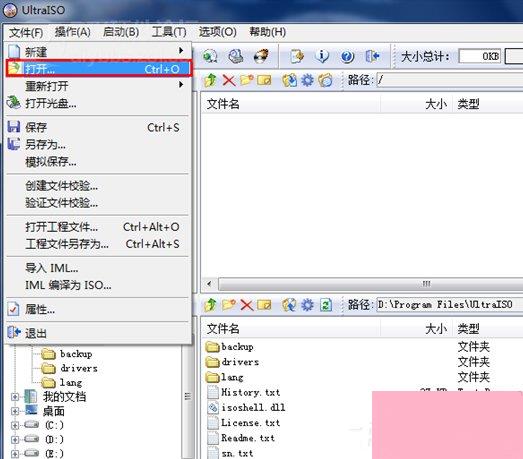This screenshot has width=523, height=459.
Task: Click the blue info bubble icon
Action: click(322, 56)
